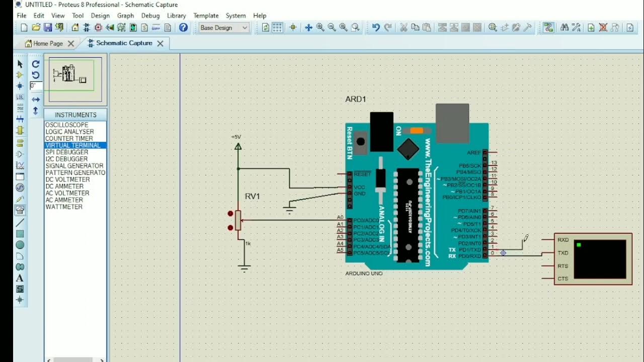Click the virtual terminal component on the schematic
644x362 pixels.
(x=593, y=259)
